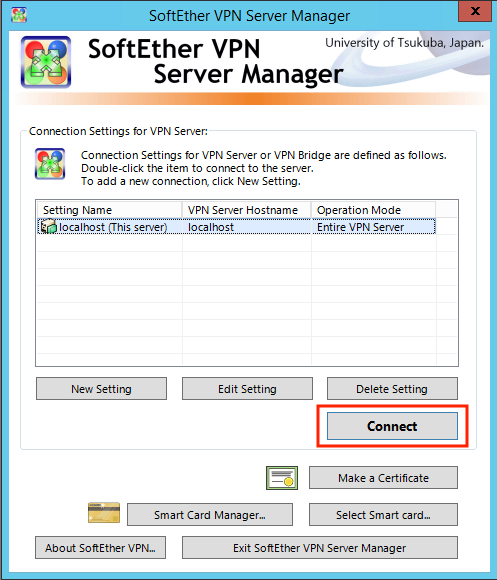Sort by Operation Mode column header
This screenshot has height=580, width=497.
373,210
